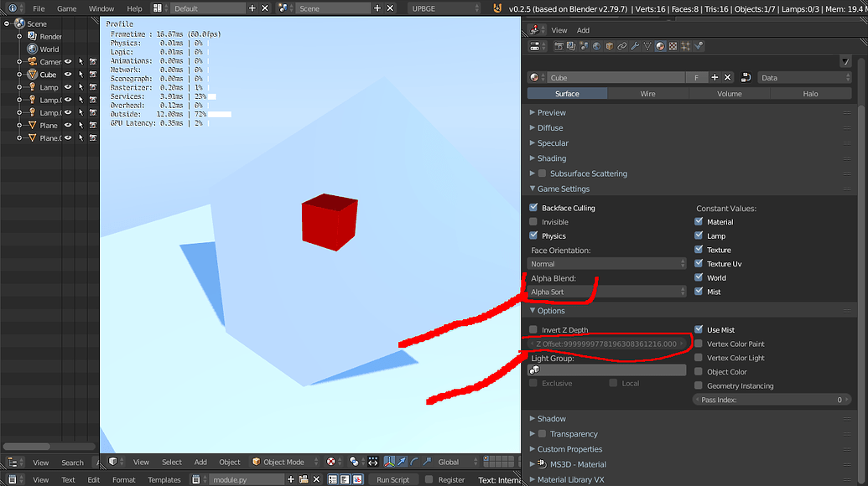
Task: Open the Alpha Sort blend dropdown
Action: point(606,292)
